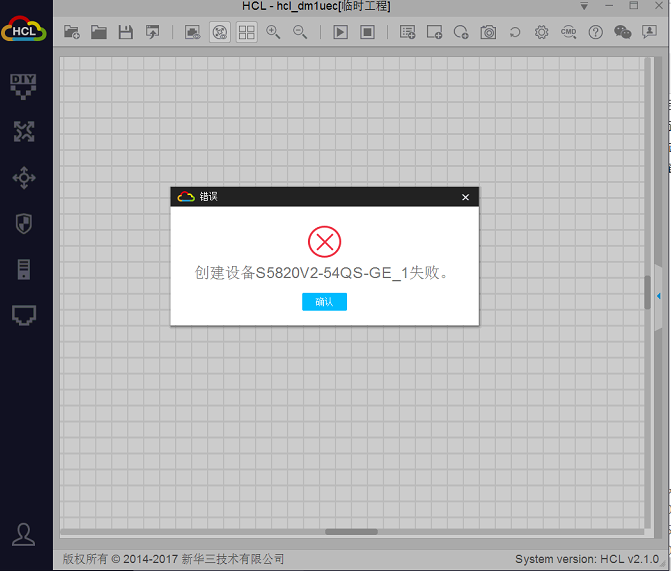Open the router devices sidebar icon
Image resolution: width=671 pixels, height=571 pixels.
24,131
